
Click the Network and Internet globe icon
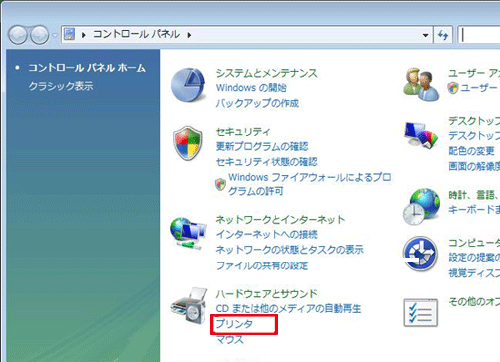point(188,233)
